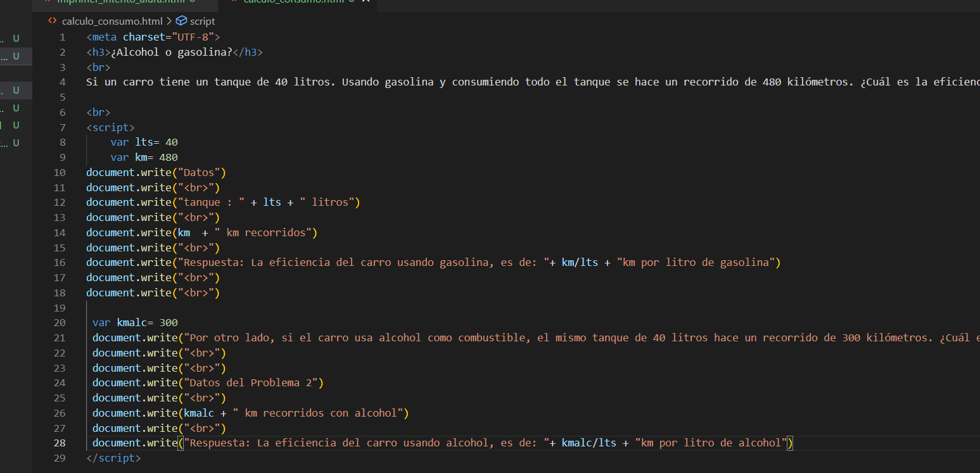980x473 pixels.
Task: Click the " km recorridos" string on line 14
Action: pyautogui.click(x=262, y=232)
